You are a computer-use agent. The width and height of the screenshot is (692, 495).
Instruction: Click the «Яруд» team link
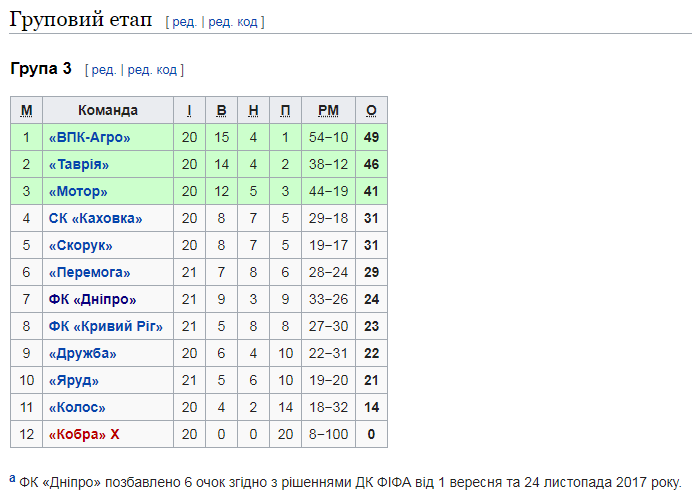74,380
